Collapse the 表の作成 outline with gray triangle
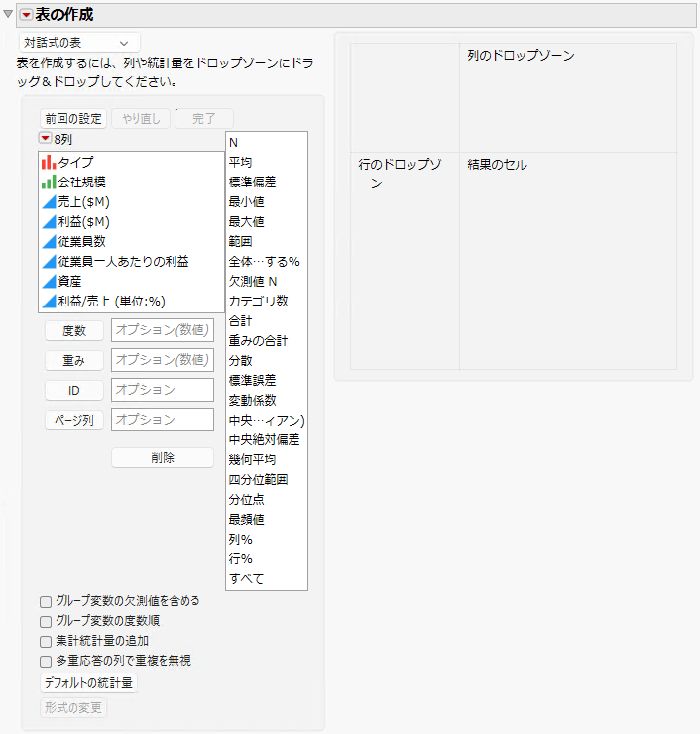Image resolution: width=700 pixels, height=734 pixels. (8, 14)
